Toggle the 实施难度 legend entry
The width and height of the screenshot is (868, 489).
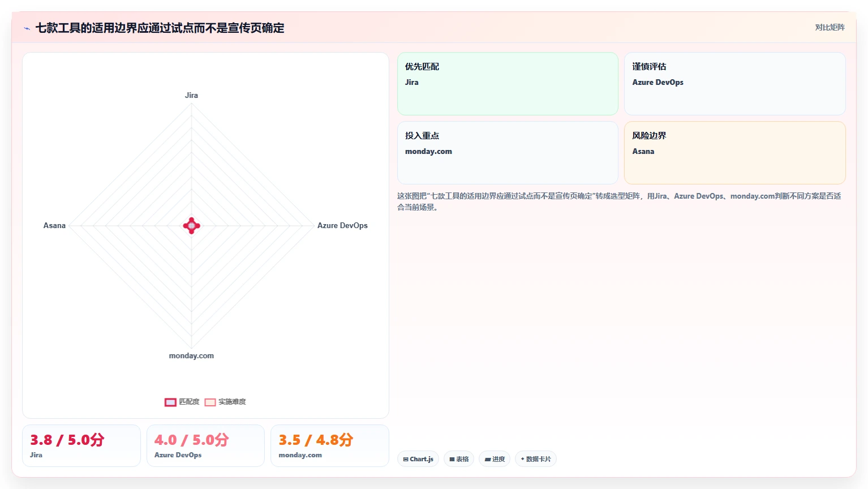point(225,402)
